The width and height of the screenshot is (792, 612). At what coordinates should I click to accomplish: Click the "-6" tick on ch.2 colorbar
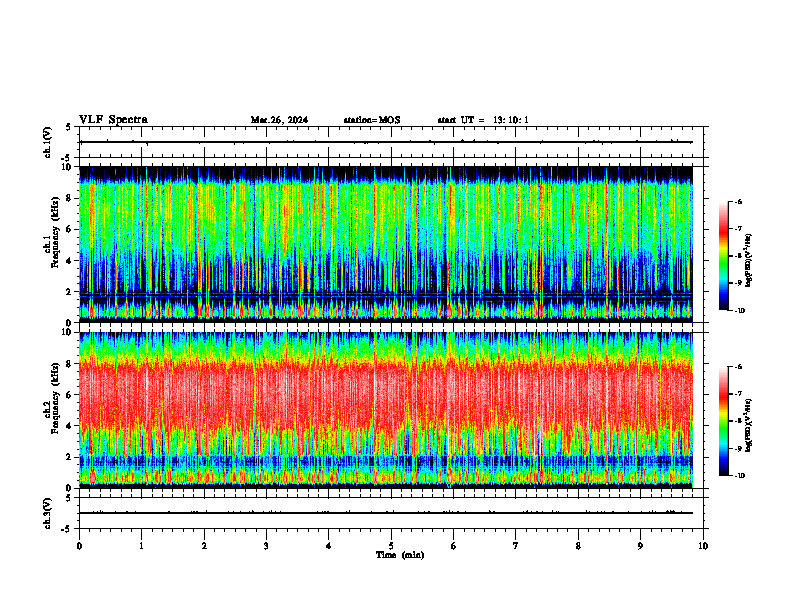(x=738, y=367)
